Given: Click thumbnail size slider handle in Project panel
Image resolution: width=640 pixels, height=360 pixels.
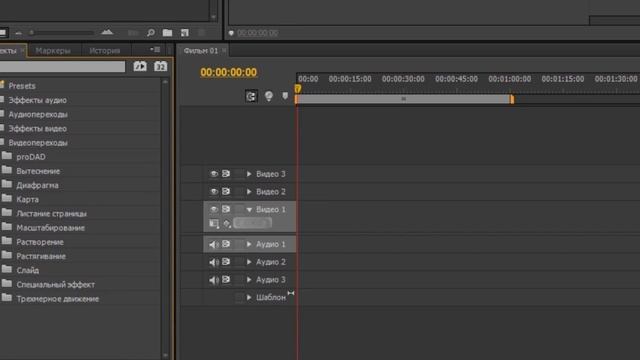Looking at the screenshot, I should point(31,33).
